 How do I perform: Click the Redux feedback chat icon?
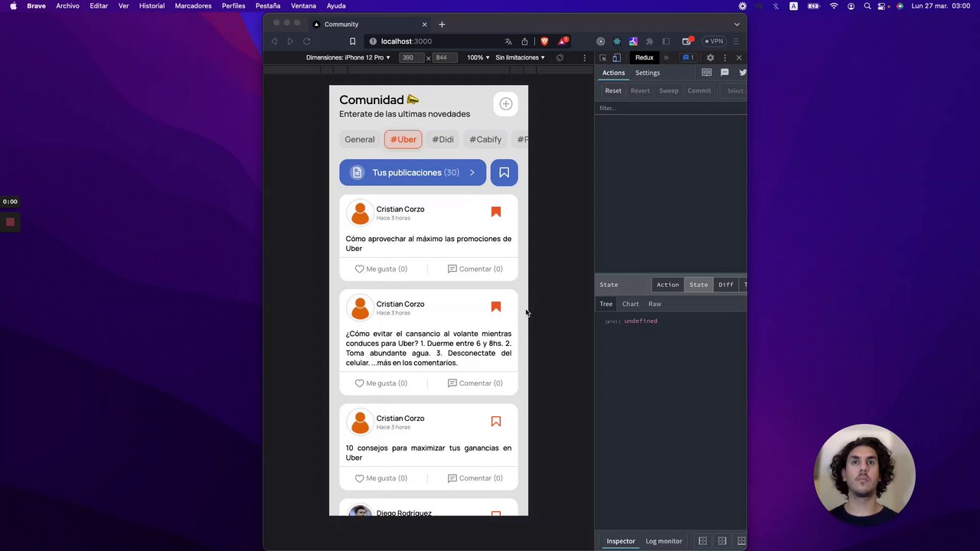[x=724, y=72]
